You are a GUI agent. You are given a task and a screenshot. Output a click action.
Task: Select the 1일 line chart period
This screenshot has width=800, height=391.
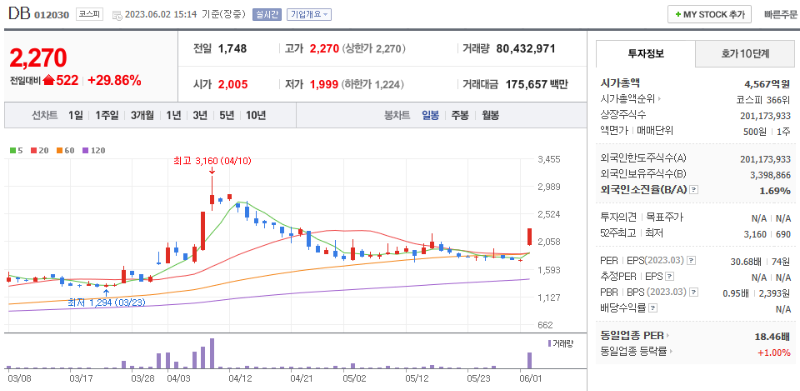coord(76,115)
